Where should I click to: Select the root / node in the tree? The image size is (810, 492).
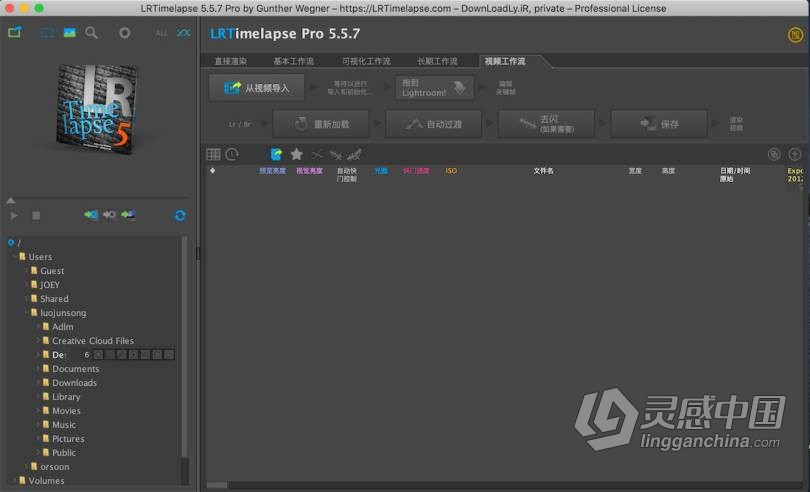point(19,243)
